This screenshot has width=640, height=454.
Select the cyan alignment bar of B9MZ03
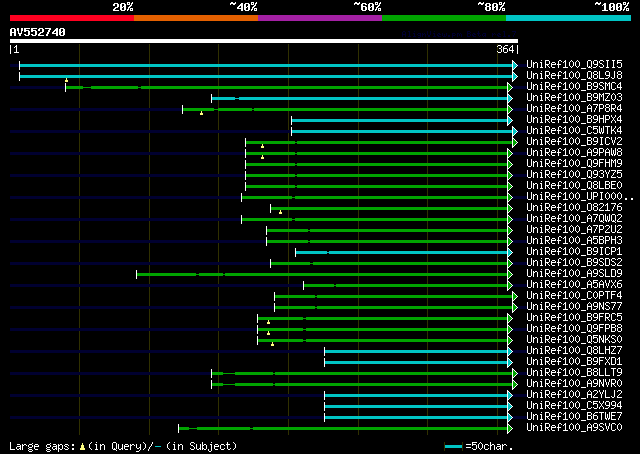tap(360, 98)
